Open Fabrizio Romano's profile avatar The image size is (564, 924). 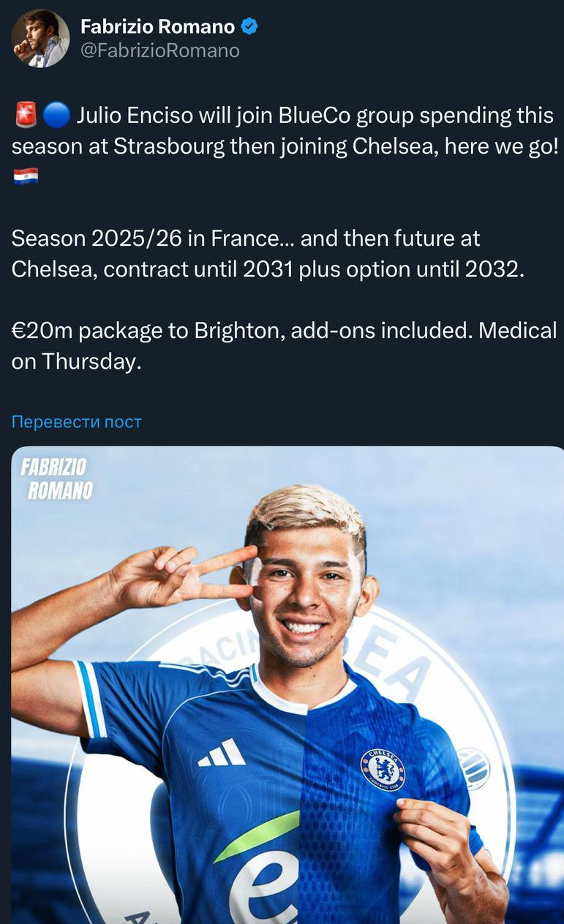click(41, 38)
